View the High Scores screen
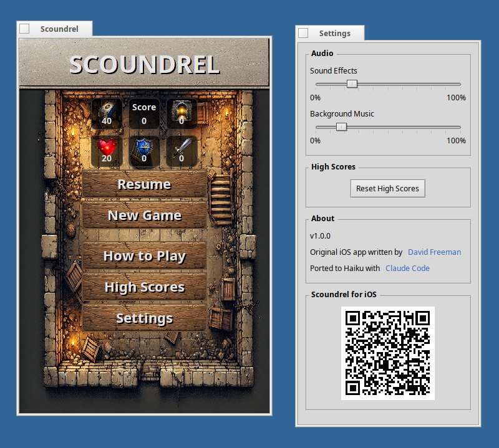 pos(144,287)
